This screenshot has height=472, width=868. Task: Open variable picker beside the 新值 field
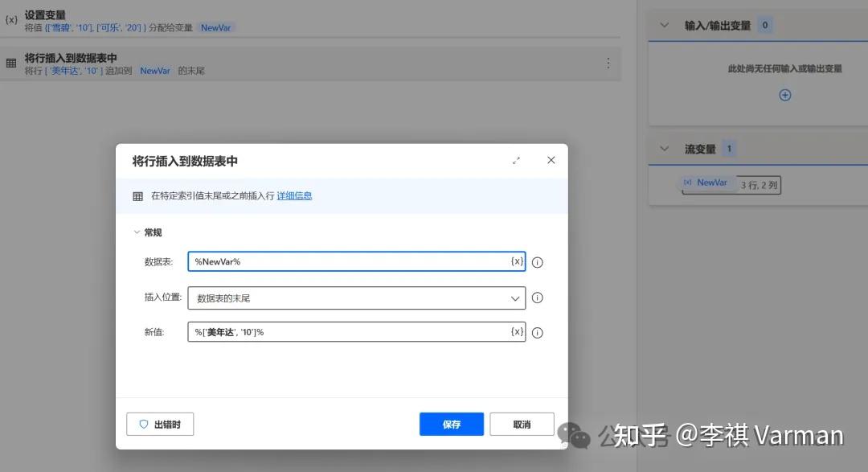click(517, 331)
